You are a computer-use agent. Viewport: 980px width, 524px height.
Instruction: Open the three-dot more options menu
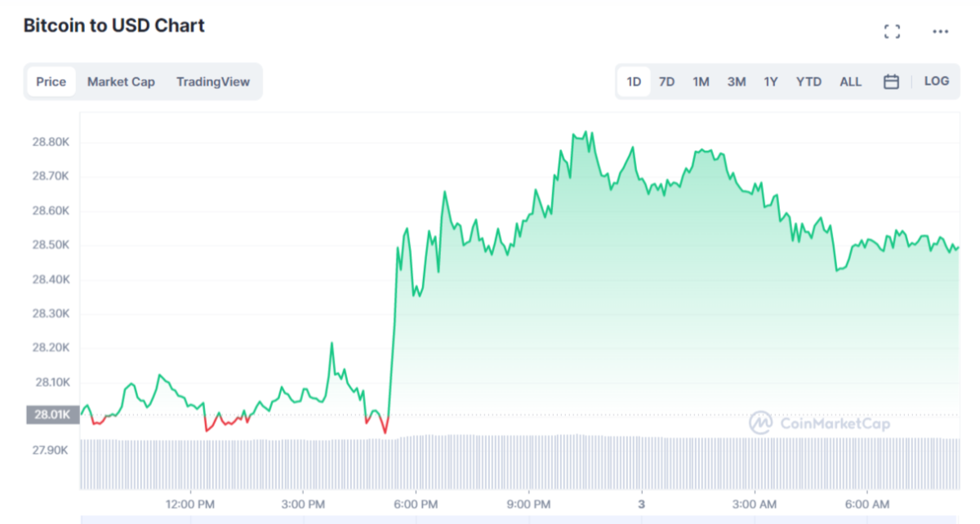[x=940, y=32]
